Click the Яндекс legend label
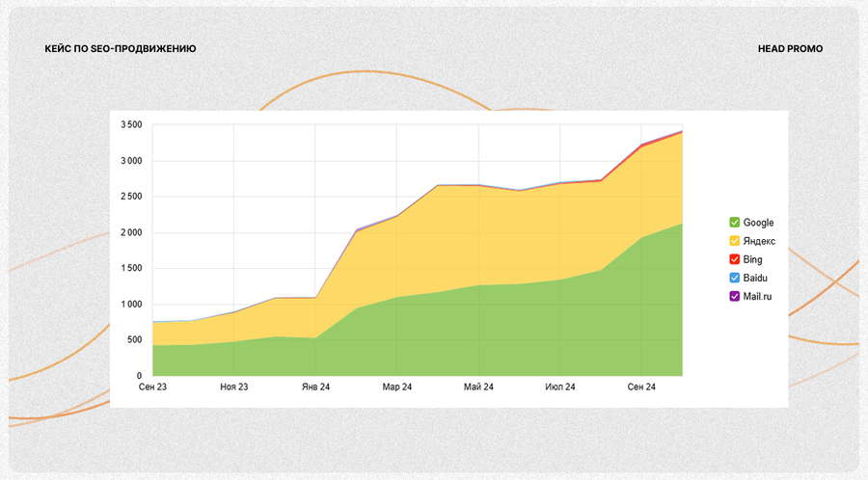 [x=759, y=241]
